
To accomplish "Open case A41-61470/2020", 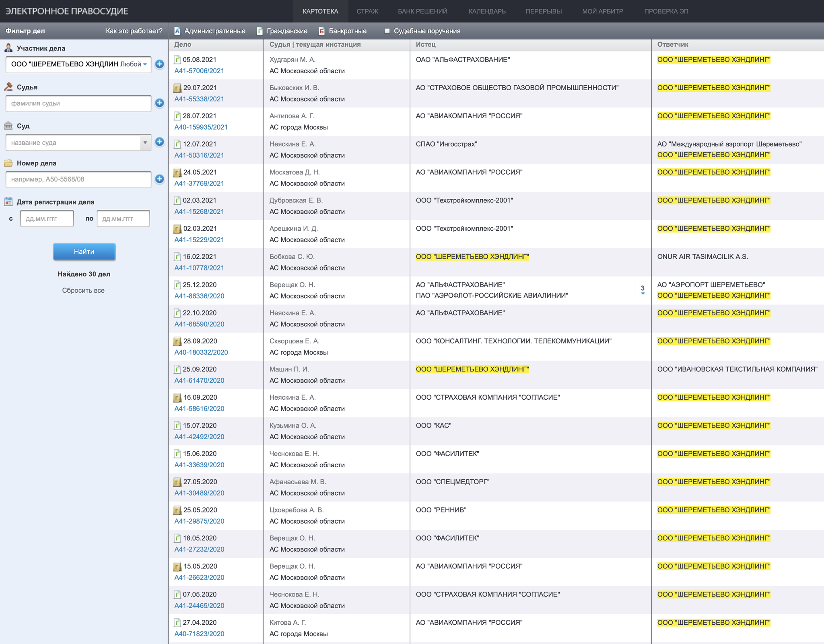I will pyautogui.click(x=199, y=380).
